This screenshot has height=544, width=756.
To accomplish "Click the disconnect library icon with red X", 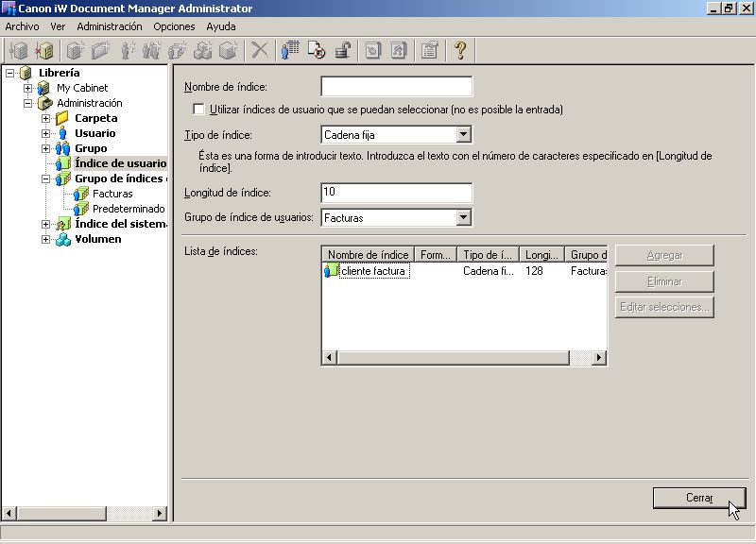I will [x=43, y=50].
